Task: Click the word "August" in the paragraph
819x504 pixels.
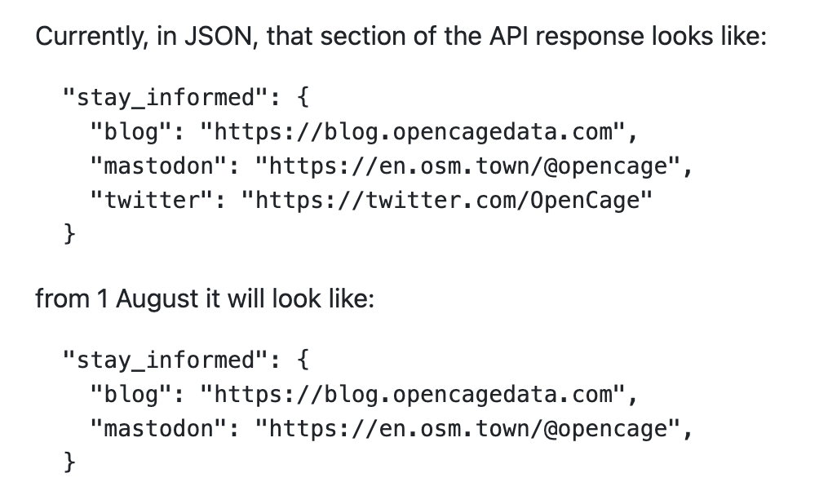Action: click(x=157, y=300)
